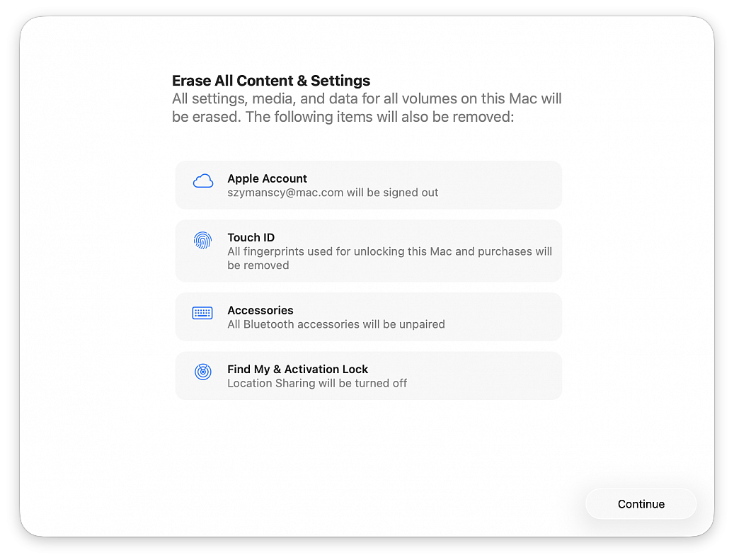The image size is (734, 560).
Task: Click the Accessories keyboard icon
Action: (x=202, y=313)
